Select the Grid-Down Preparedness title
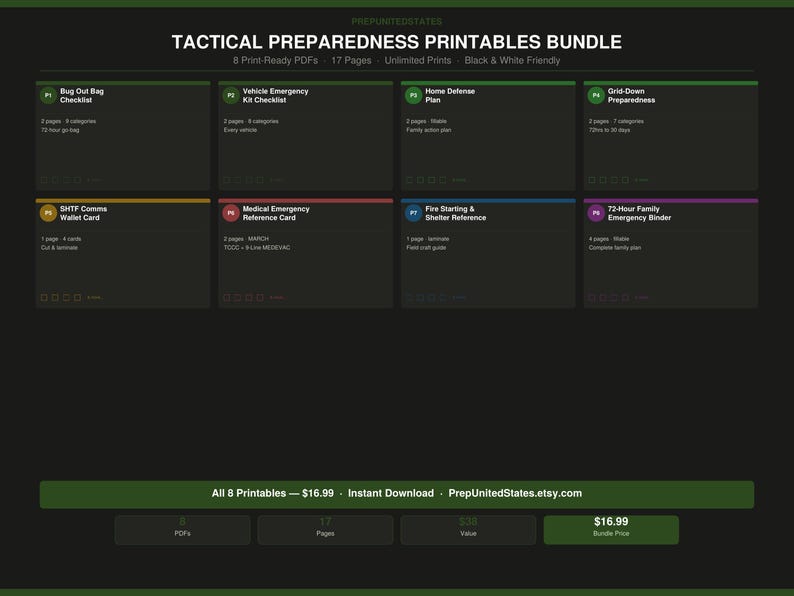The width and height of the screenshot is (794, 596). 631,96
